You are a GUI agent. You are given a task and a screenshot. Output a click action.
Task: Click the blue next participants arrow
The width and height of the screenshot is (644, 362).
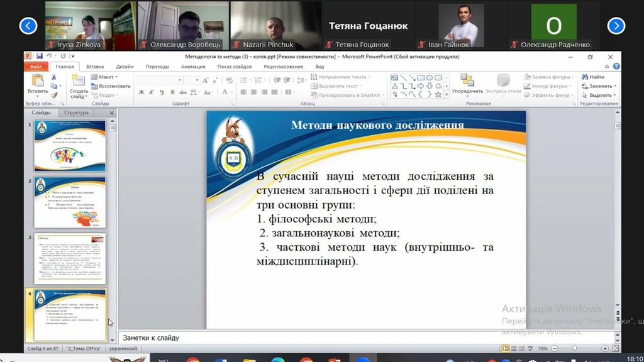click(x=616, y=25)
